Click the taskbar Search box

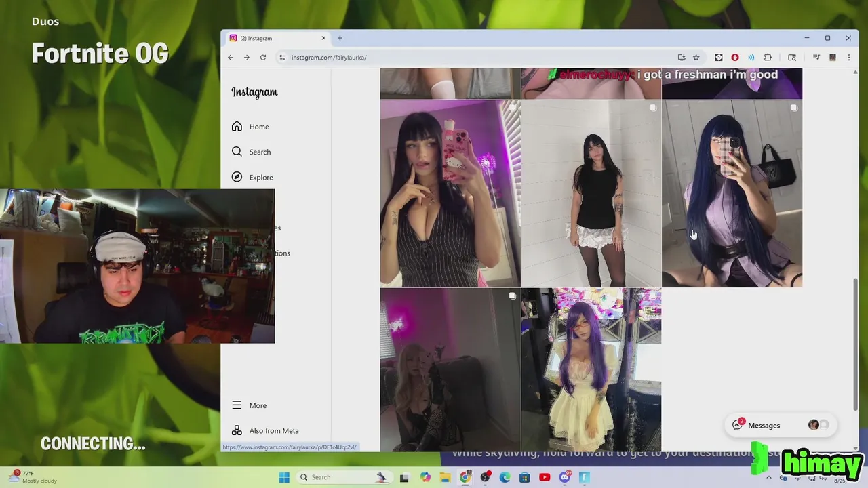pyautogui.click(x=344, y=477)
